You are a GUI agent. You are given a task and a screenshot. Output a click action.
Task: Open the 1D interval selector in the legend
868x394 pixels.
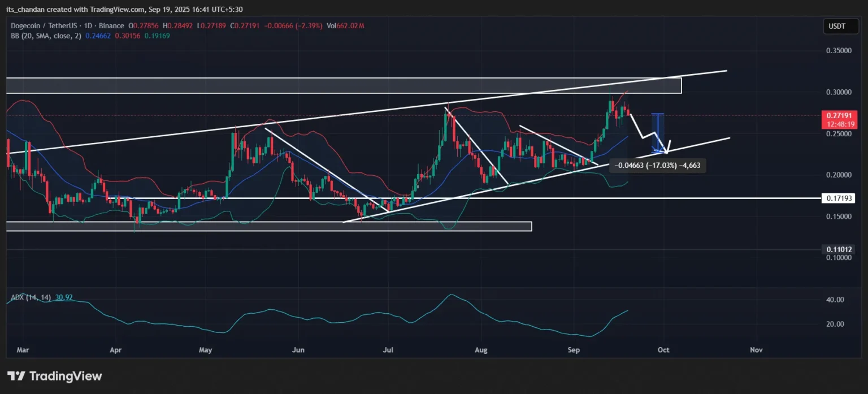point(89,25)
